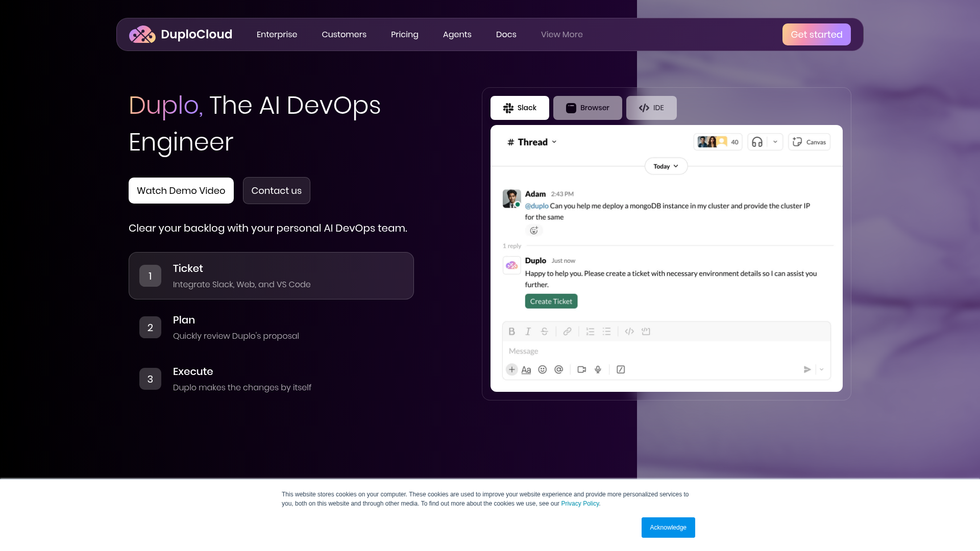Click the code block formatting icon
This screenshot has width=980, height=551.
(629, 331)
